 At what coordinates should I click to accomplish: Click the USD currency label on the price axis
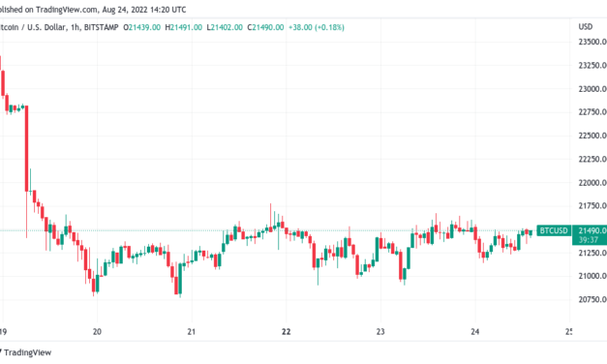(586, 27)
